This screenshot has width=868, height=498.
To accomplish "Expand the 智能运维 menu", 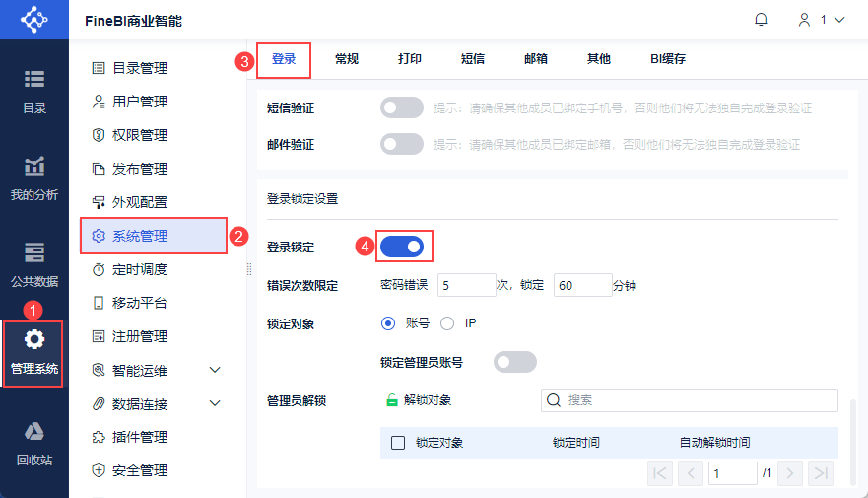I will [x=216, y=370].
